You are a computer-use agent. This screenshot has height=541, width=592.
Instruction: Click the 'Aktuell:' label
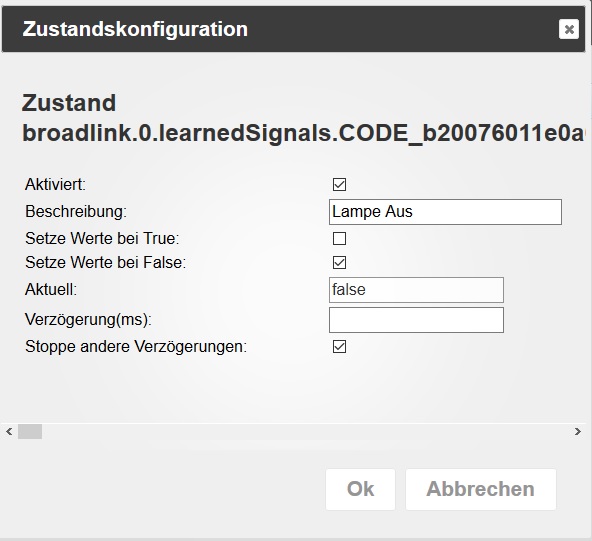[51, 290]
